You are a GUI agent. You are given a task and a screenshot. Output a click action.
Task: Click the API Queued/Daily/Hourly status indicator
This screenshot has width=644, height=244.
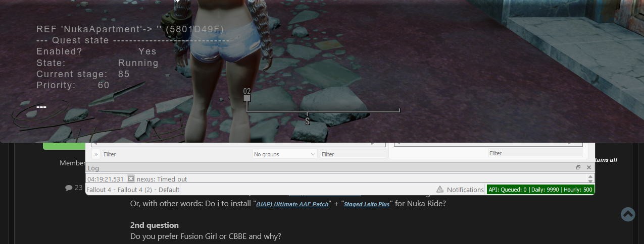(x=540, y=190)
